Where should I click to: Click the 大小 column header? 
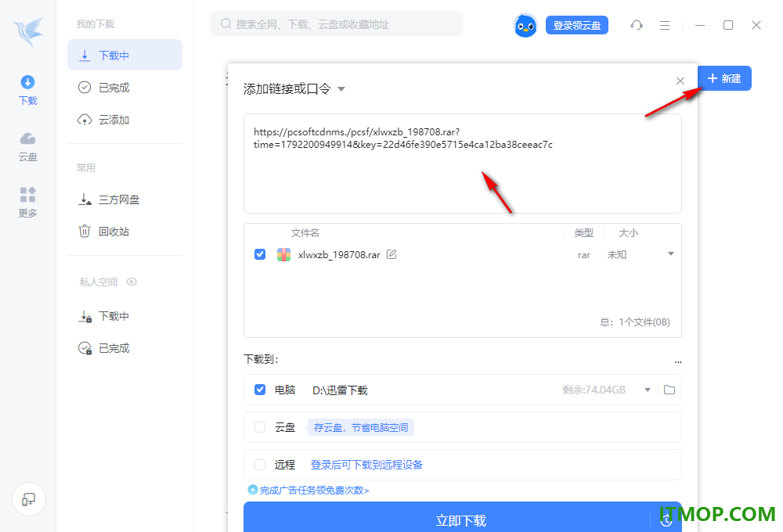[628, 233]
